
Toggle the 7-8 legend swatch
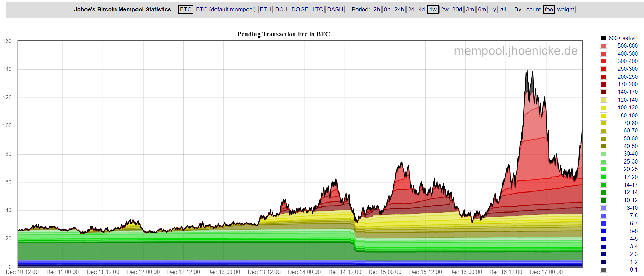(603, 216)
